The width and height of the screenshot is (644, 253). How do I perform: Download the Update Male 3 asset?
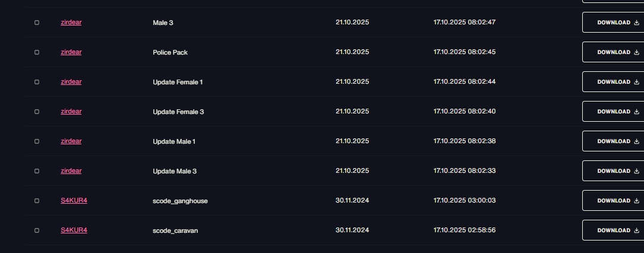(613, 171)
